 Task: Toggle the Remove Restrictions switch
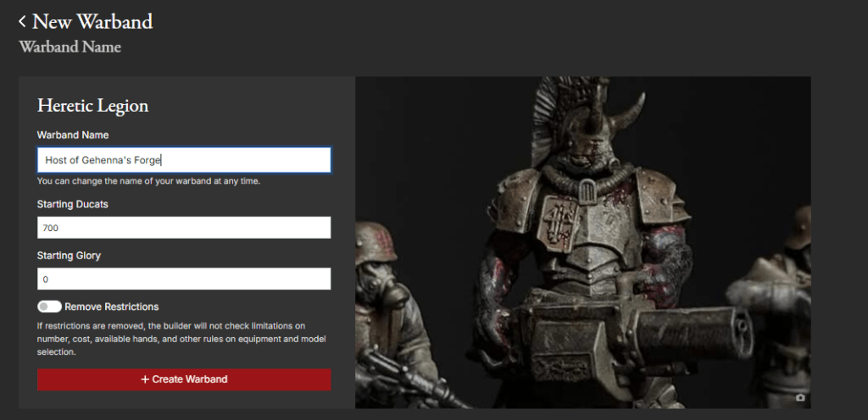[x=49, y=307]
